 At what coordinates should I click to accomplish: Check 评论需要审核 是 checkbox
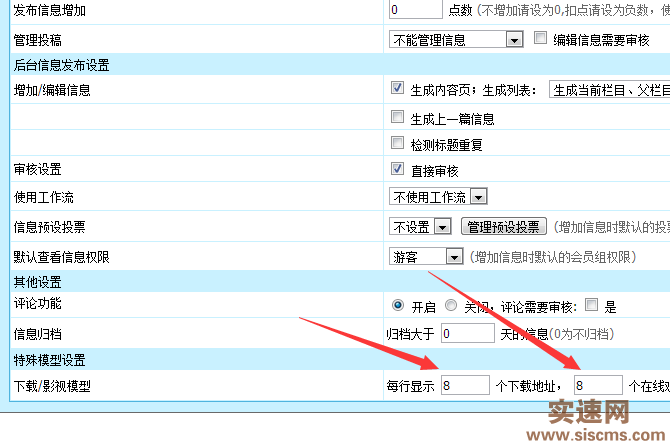tap(591, 305)
